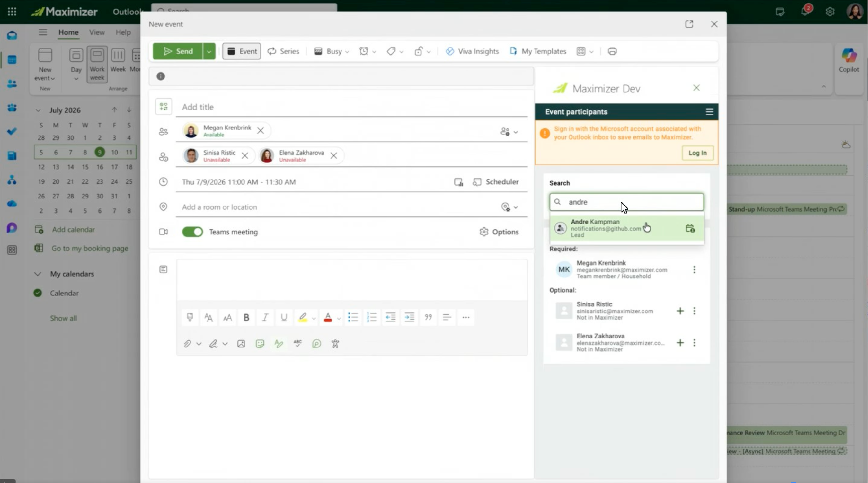Viewport: 868px width, 483px height.
Task: Open the Busy status dropdown
Action: point(332,51)
